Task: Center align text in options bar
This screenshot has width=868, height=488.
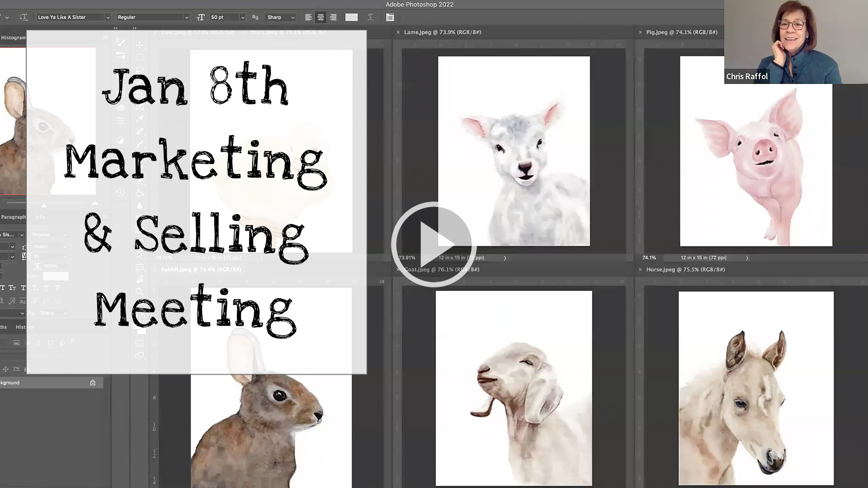Action: tap(321, 17)
